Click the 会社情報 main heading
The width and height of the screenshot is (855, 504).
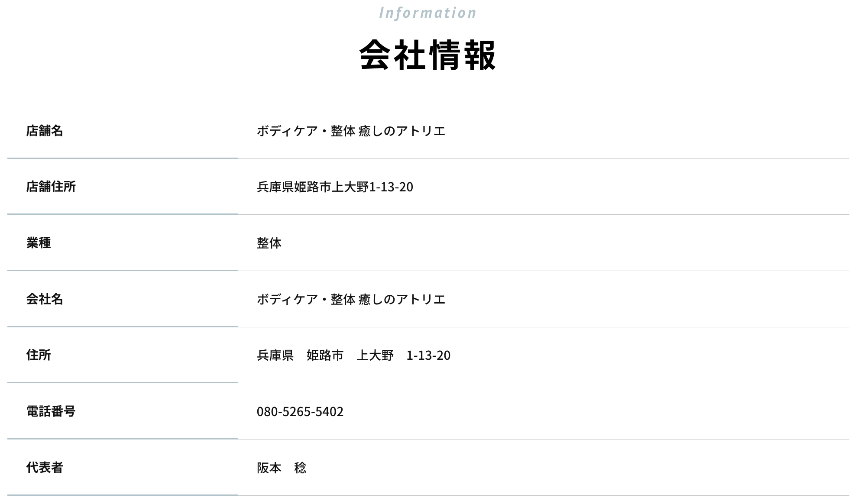[x=427, y=55]
